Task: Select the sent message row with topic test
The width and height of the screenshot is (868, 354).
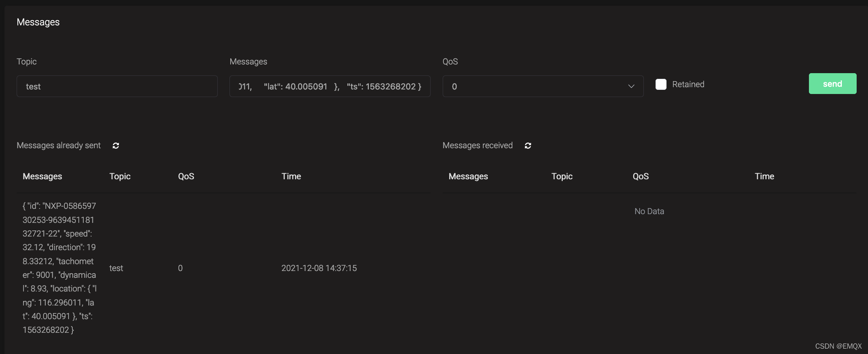Action: [x=116, y=268]
